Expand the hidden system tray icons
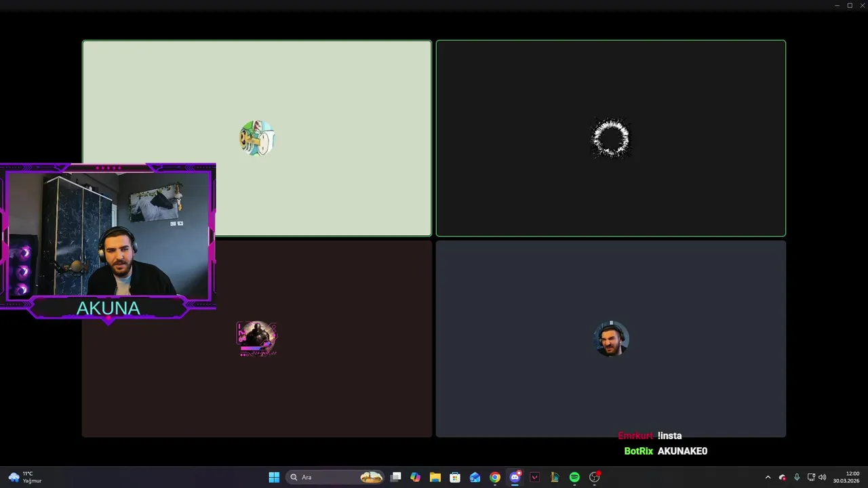868x488 pixels. click(x=768, y=477)
